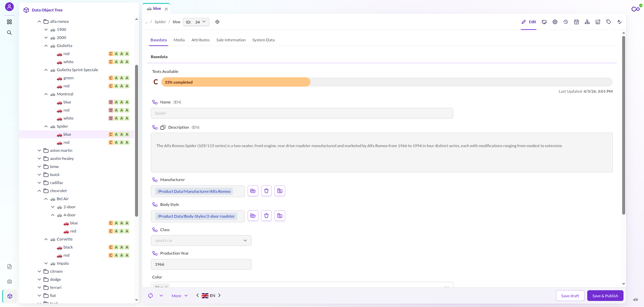
Task: Click the Description text area
Action: [382, 152]
